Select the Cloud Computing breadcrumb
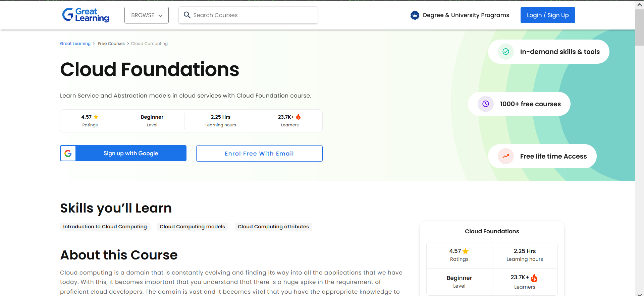The height and width of the screenshot is (296, 644). [x=149, y=44]
